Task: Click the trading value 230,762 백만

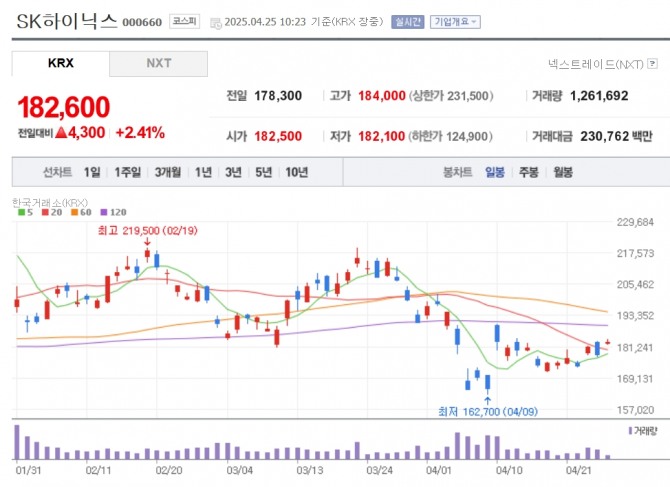Action: pyautogui.click(x=616, y=136)
